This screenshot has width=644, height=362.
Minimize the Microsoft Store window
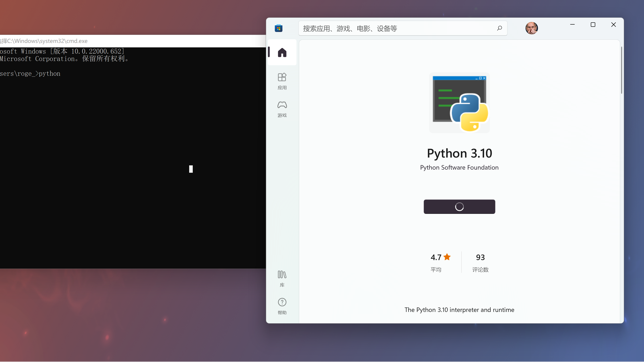[x=572, y=25]
